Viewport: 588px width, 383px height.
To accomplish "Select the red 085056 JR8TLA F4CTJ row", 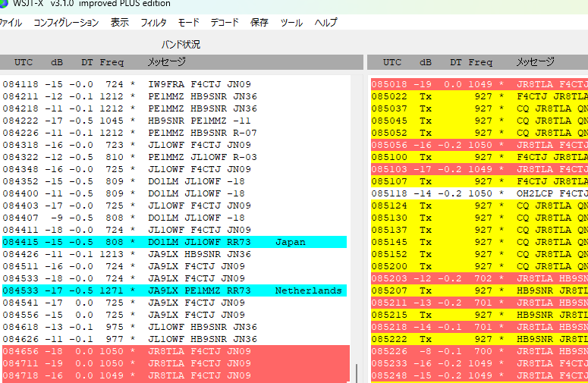I will pyautogui.click(x=480, y=145).
